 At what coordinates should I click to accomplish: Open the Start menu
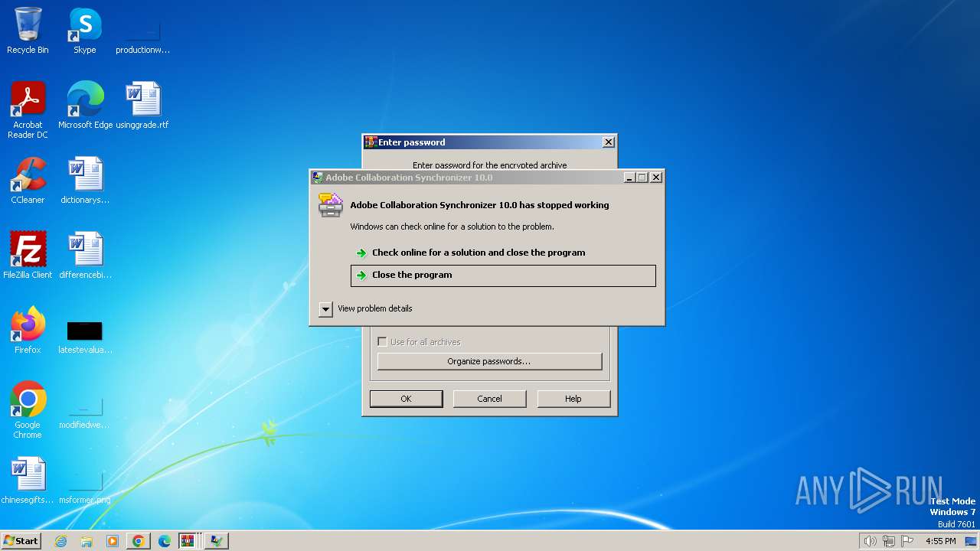click(21, 541)
